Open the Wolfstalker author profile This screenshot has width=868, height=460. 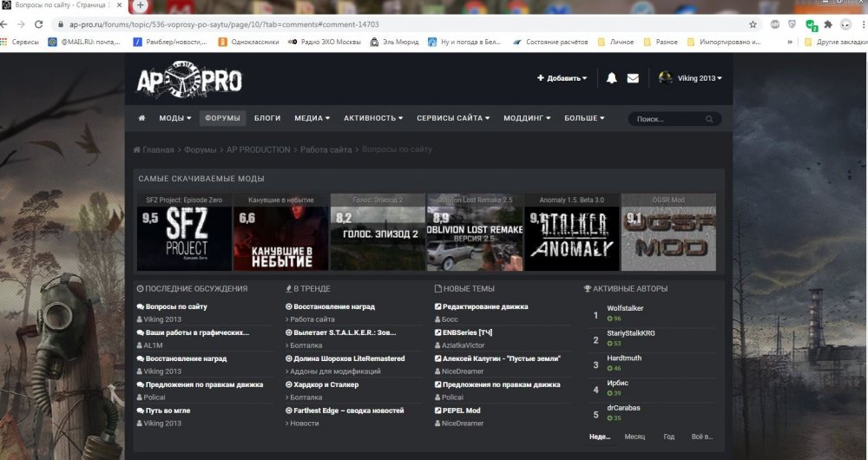[625, 308]
